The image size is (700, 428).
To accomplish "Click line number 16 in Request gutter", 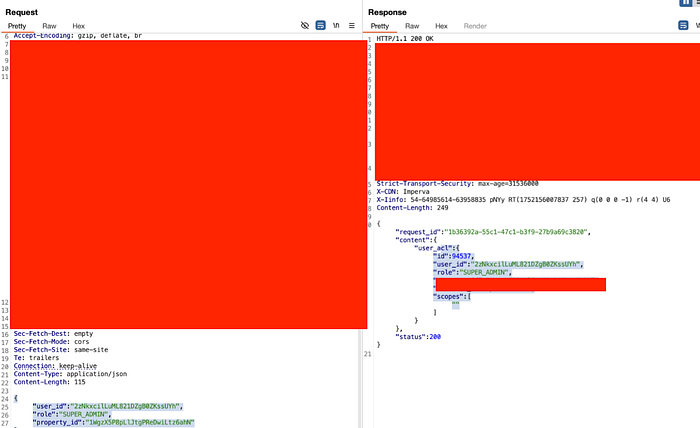I will pos(5,334).
